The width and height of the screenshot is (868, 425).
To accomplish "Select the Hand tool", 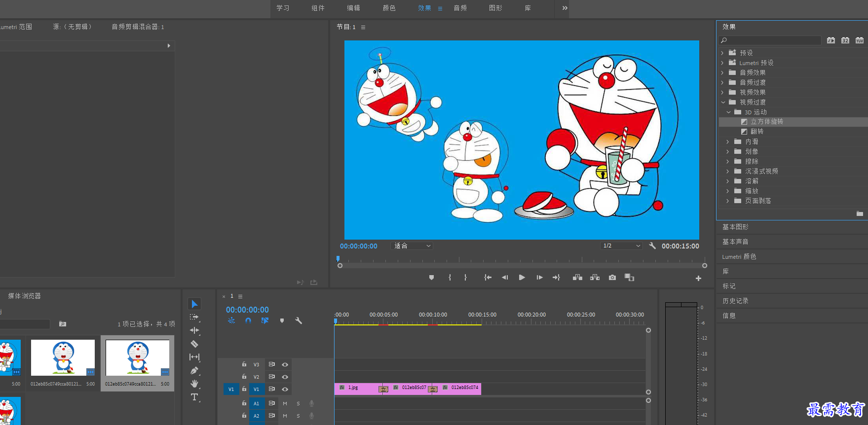I will [194, 384].
